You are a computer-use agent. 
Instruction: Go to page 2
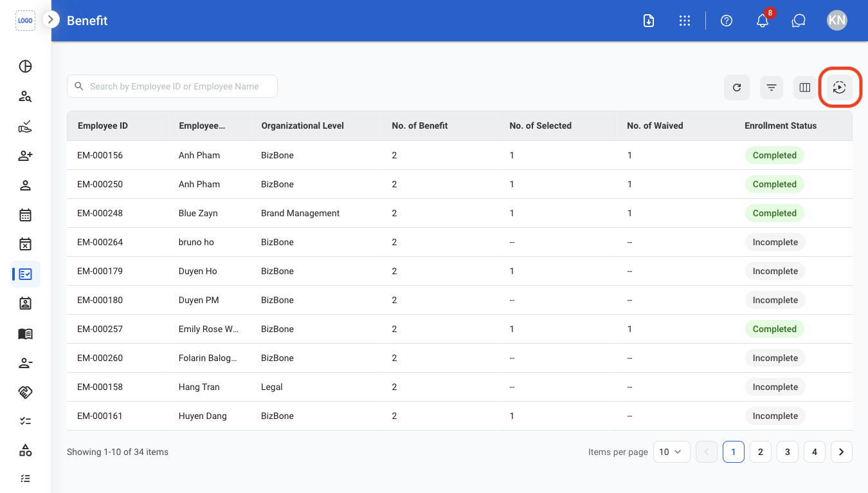761,452
